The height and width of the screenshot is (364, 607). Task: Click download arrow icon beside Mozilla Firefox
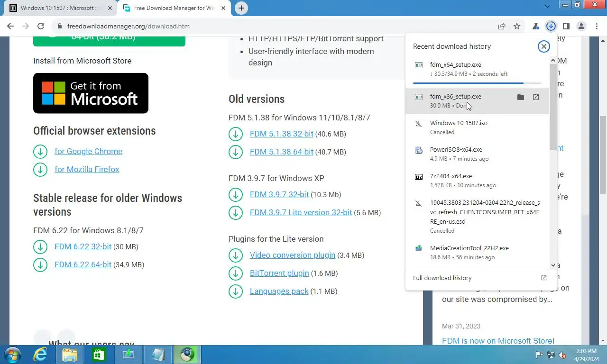[x=40, y=170]
